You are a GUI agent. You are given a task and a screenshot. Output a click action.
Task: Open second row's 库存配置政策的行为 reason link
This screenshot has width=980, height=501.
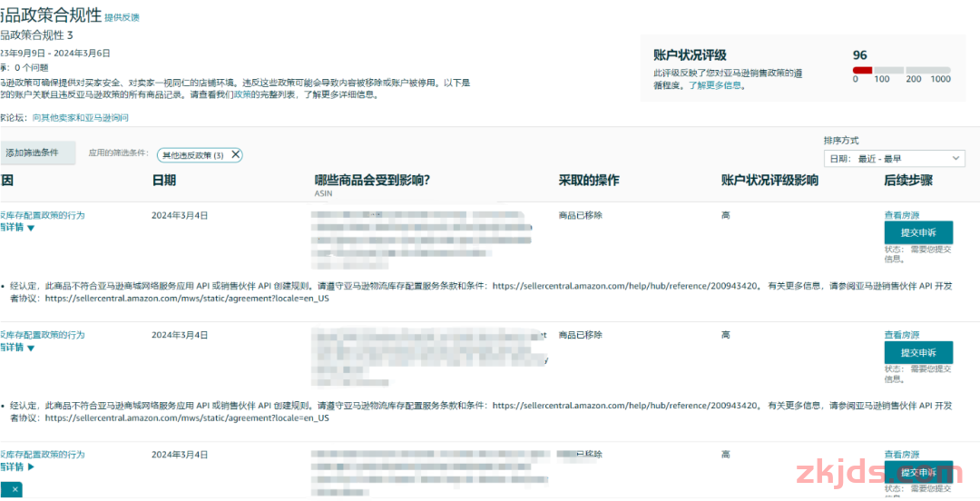pos(43,335)
